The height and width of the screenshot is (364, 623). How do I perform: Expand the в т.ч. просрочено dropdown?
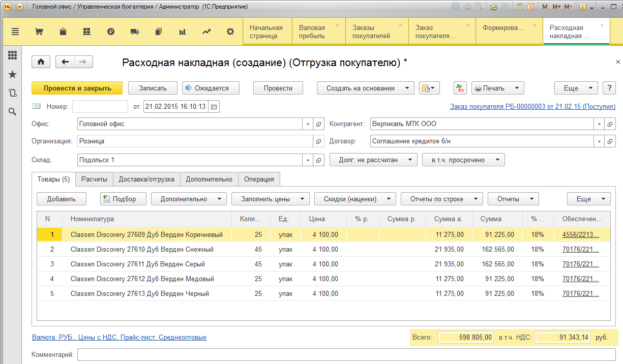click(463, 160)
